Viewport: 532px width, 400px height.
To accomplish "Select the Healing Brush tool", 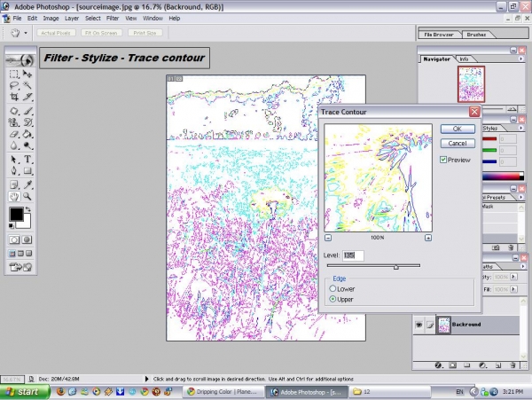I will tap(14, 111).
